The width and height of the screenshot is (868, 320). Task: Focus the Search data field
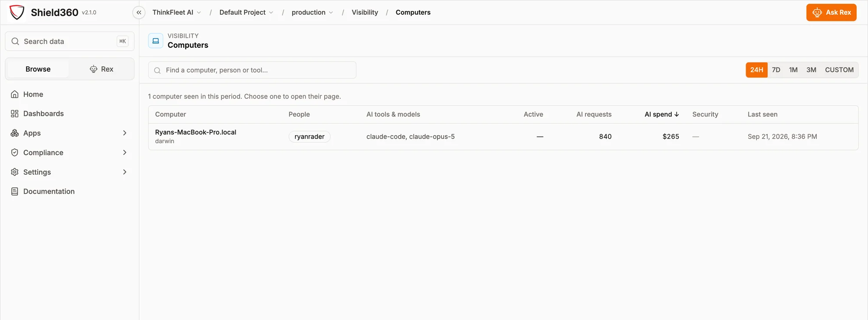[69, 41]
